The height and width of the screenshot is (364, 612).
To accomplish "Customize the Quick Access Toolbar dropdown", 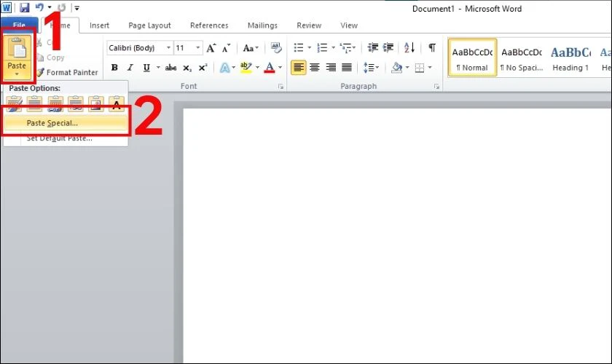I will (x=77, y=7).
